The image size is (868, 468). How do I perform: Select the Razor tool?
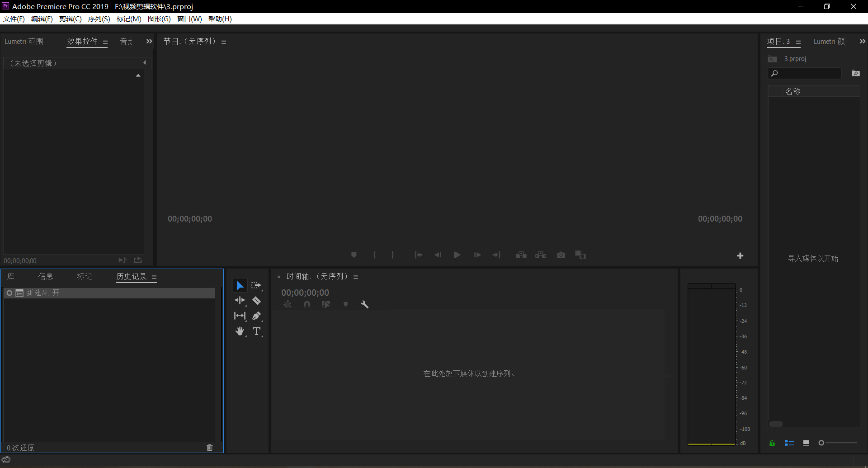256,301
